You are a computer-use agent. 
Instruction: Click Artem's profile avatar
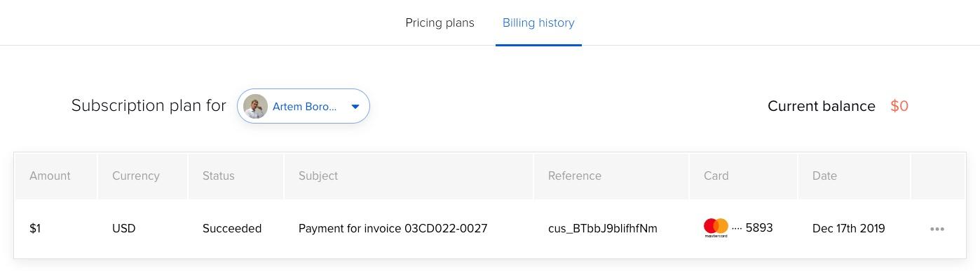[255, 107]
